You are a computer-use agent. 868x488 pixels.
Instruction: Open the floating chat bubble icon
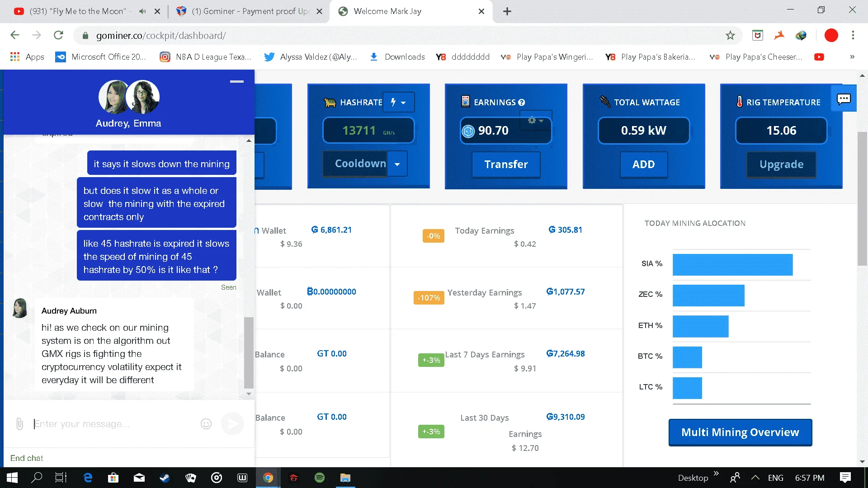(844, 99)
